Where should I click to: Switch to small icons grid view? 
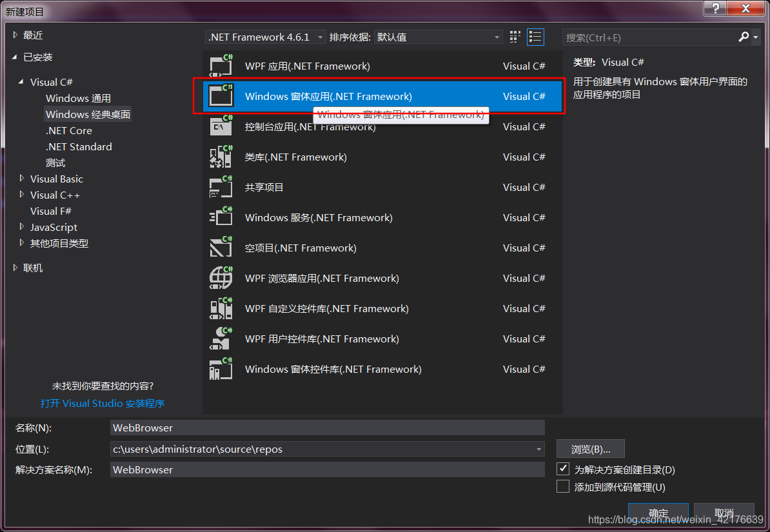tap(515, 37)
